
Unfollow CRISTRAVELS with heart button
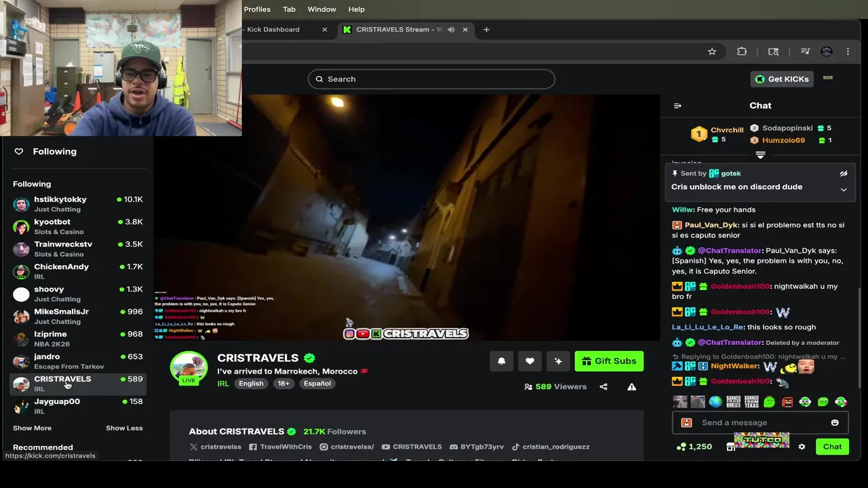(530, 361)
